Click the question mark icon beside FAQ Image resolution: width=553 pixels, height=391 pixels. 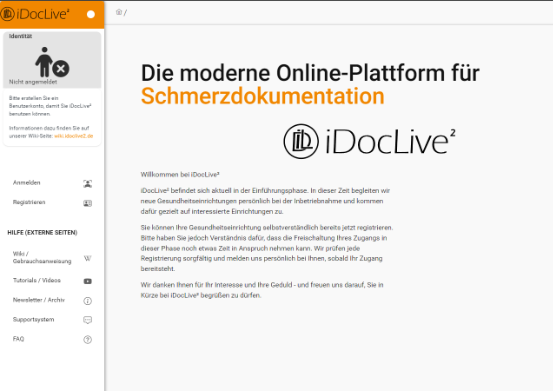(x=87, y=340)
